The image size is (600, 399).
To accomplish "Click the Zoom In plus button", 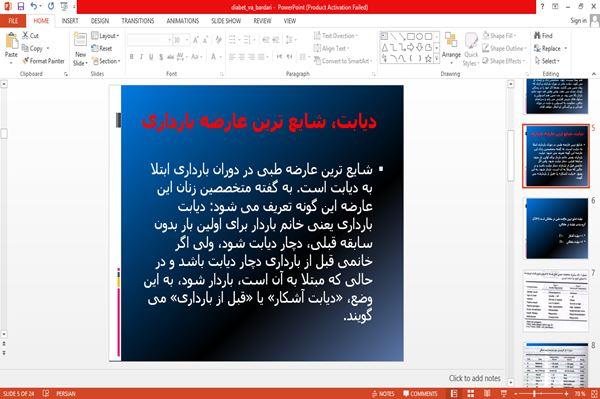I will (x=566, y=394).
